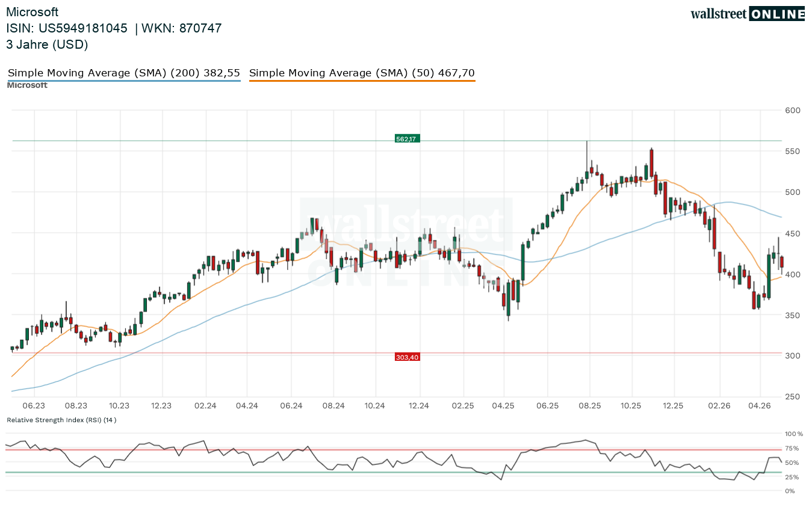Click the small bold Microsoft chart series label
Viewport: 812px width, 507px height.
click(x=27, y=85)
